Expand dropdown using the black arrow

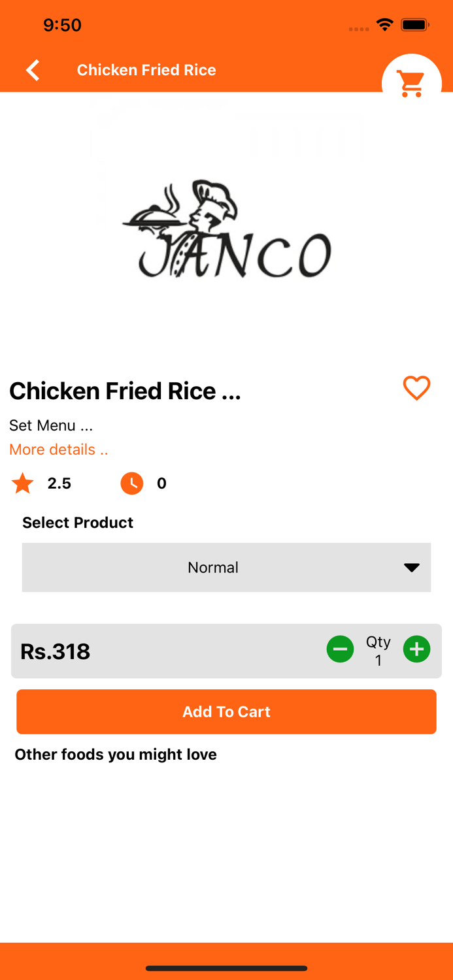click(x=412, y=567)
